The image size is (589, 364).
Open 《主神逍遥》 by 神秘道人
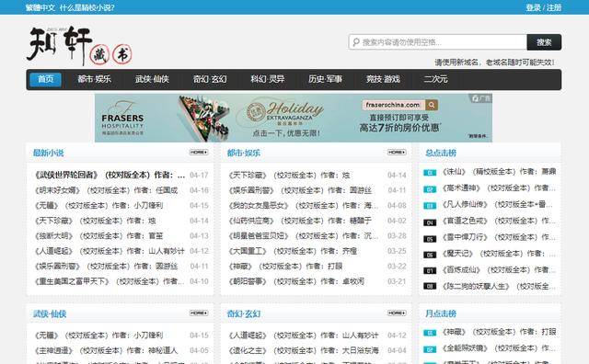tap(106, 350)
